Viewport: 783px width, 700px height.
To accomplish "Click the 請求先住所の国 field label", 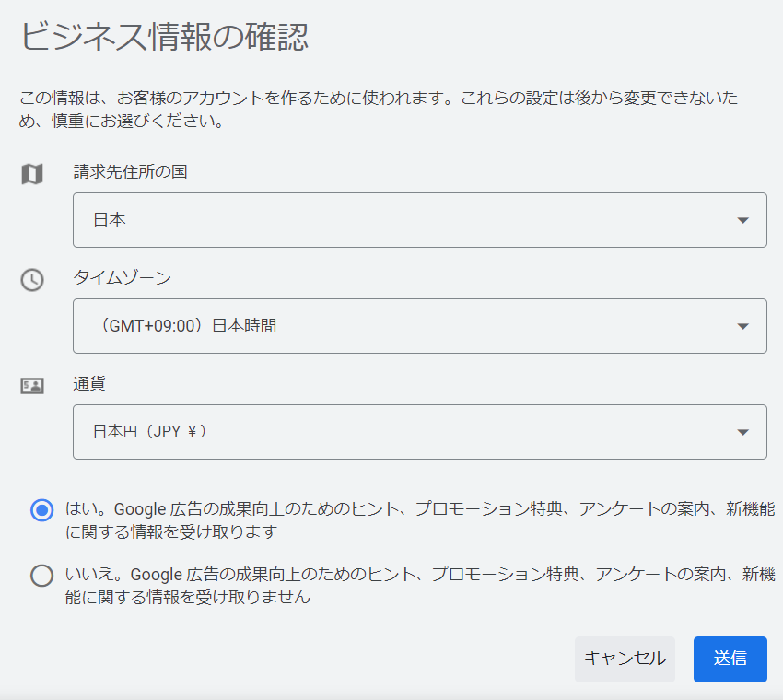I will point(130,171).
